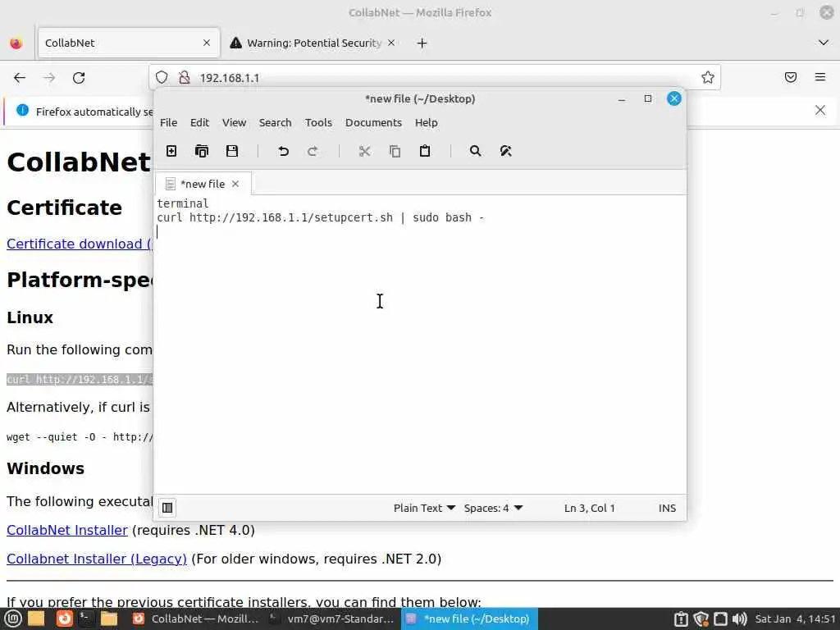Bookmark this page with star icon
840x630 pixels.
click(x=708, y=78)
